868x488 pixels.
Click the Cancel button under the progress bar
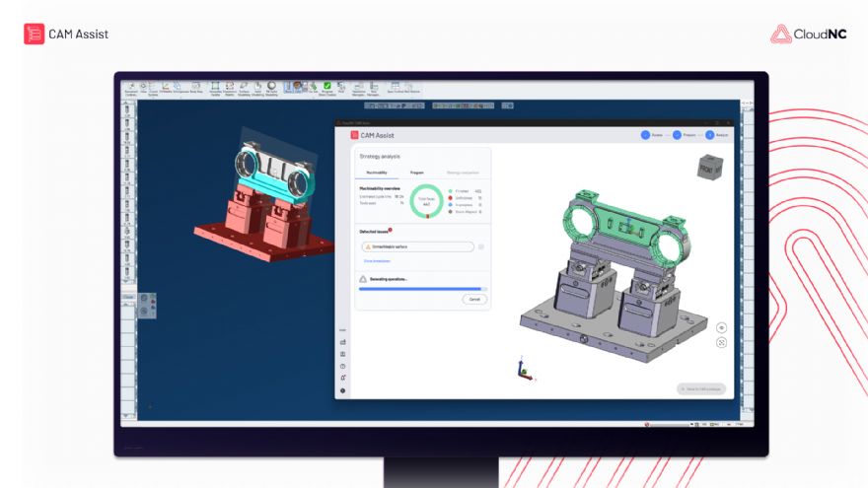tap(474, 300)
